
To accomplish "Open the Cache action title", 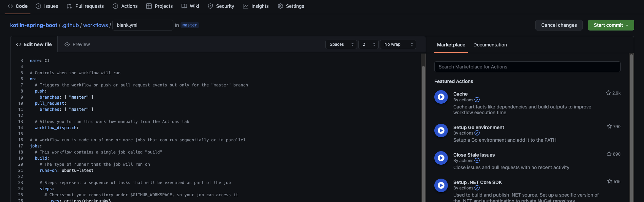I will [x=460, y=94].
